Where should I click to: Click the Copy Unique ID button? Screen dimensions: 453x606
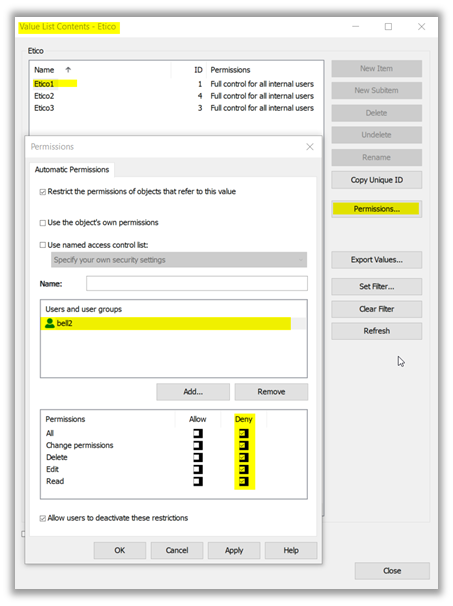[x=376, y=180]
